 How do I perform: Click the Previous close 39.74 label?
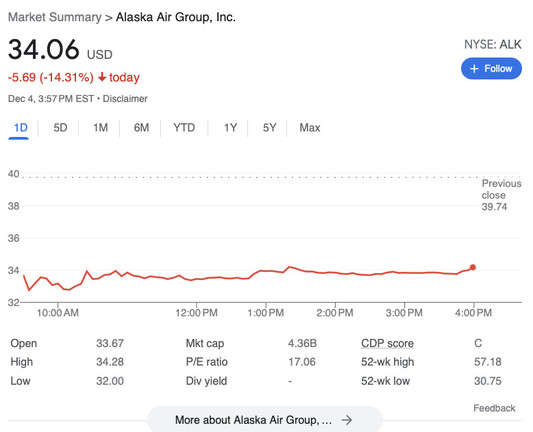501,195
